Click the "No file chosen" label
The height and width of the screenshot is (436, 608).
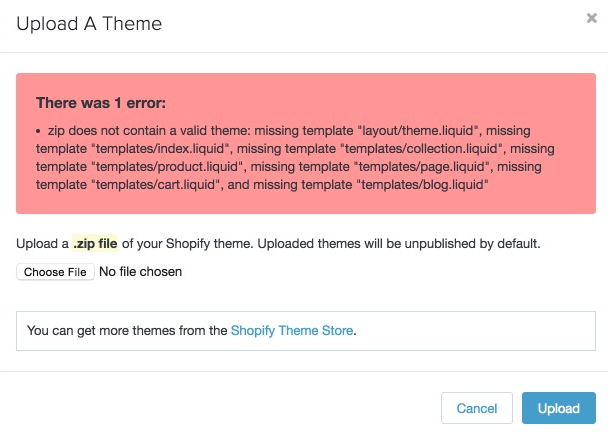click(x=140, y=272)
